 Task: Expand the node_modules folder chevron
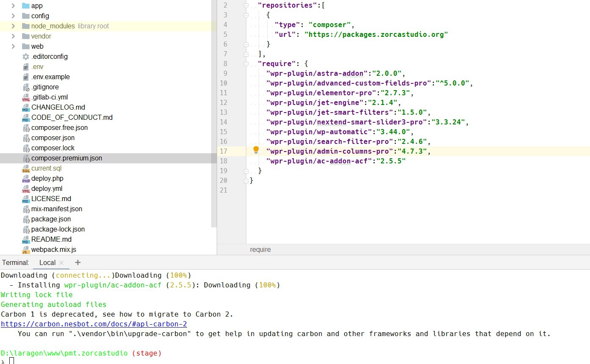click(13, 26)
